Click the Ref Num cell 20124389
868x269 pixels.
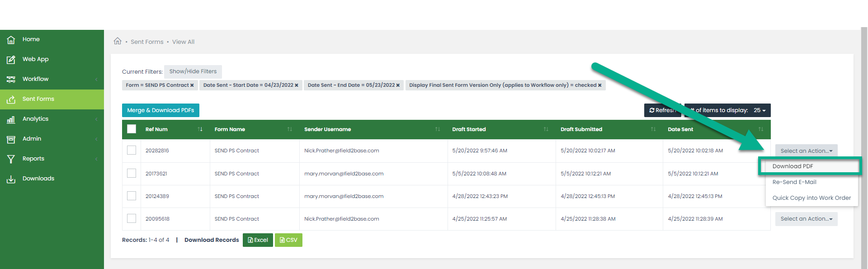pyautogui.click(x=157, y=196)
